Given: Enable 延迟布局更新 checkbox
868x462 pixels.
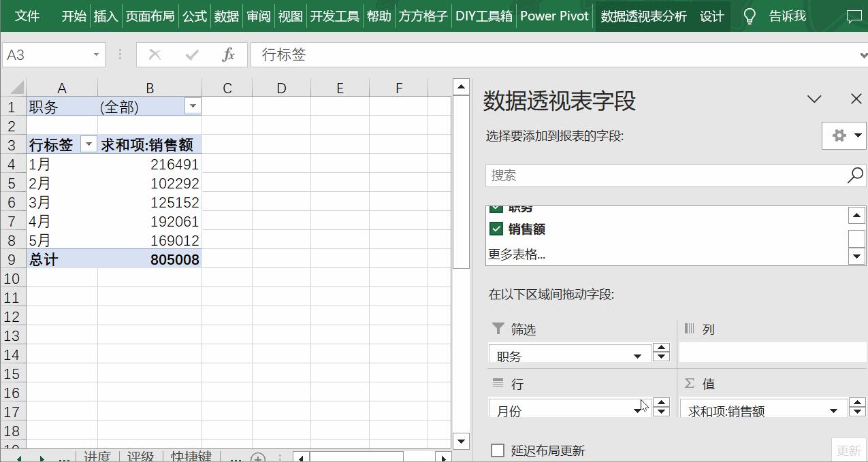Looking at the screenshot, I should 496,450.
